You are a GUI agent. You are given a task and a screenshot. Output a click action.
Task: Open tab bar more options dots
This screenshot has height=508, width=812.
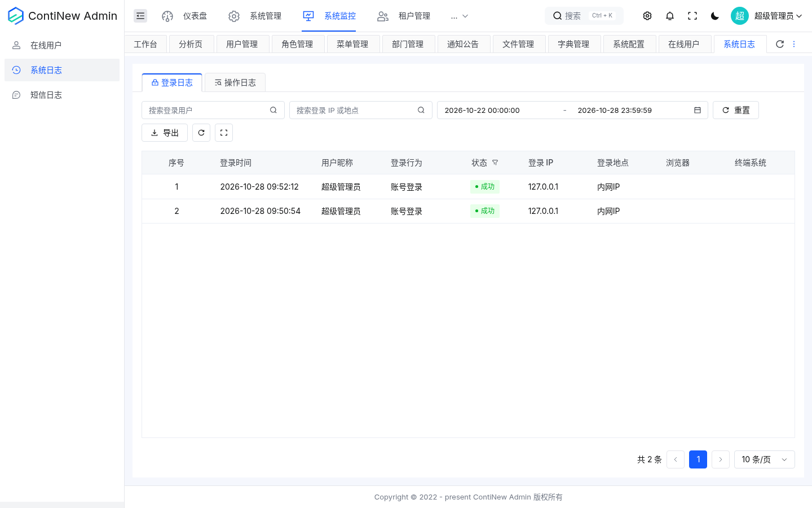(x=794, y=44)
